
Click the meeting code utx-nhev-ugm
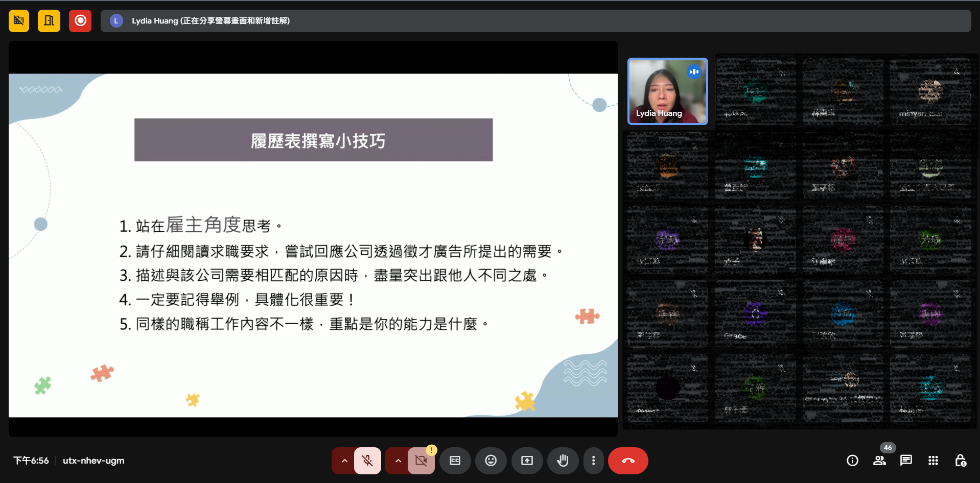click(x=93, y=461)
